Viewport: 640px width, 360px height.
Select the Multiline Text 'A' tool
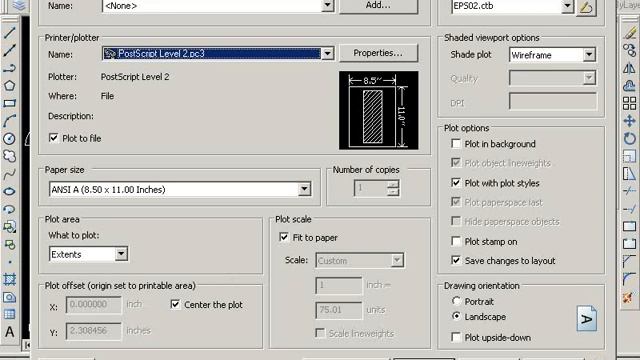(x=9, y=332)
